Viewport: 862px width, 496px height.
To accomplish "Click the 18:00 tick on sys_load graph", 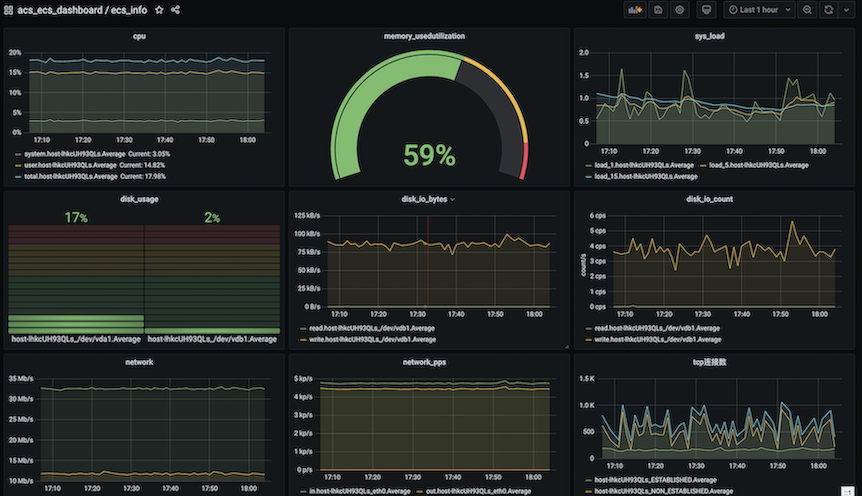I will 817,151.
